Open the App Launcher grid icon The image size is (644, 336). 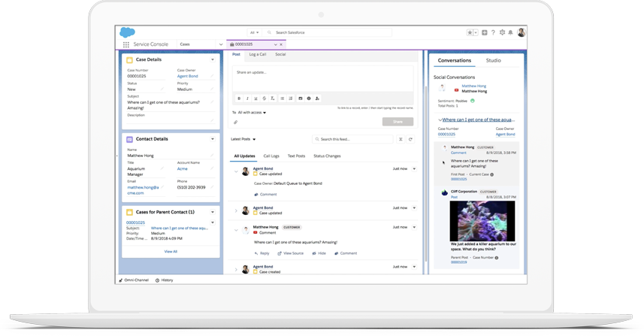[x=126, y=44]
